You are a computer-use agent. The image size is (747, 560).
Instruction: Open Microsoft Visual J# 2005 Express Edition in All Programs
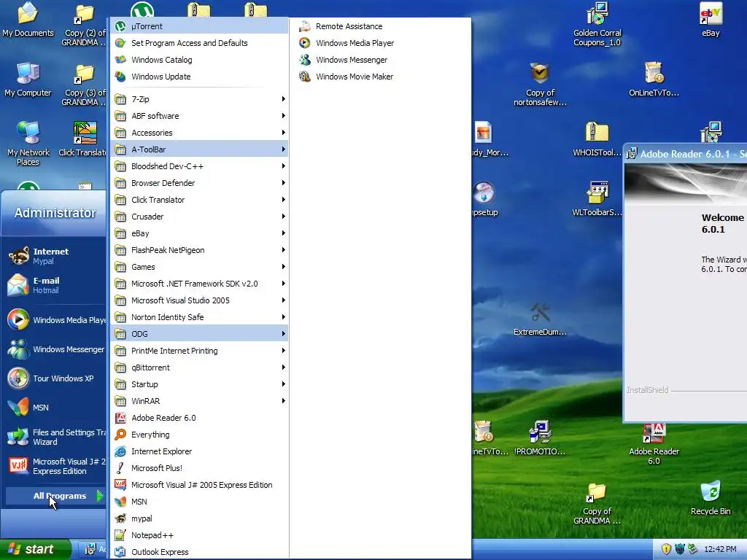[x=199, y=485]
